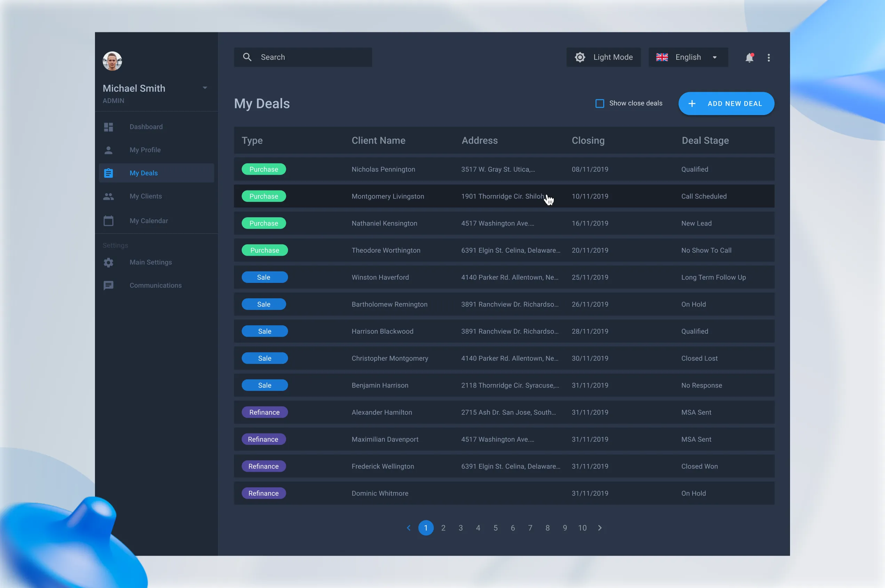Click the My Clients people icon

(x=109, y=196)
